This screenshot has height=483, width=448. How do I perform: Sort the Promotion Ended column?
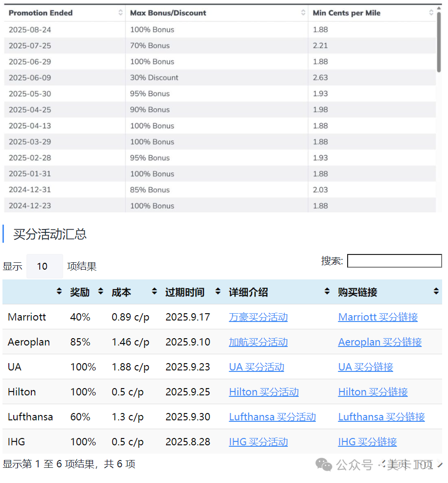[x=121, y=13]
